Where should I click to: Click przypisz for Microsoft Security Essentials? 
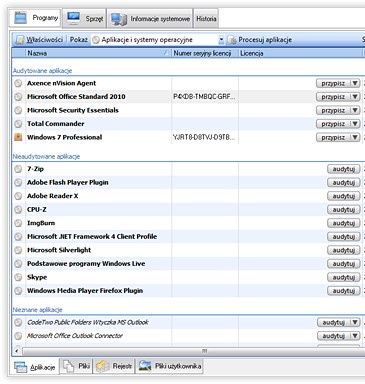[x=333, y=110]
